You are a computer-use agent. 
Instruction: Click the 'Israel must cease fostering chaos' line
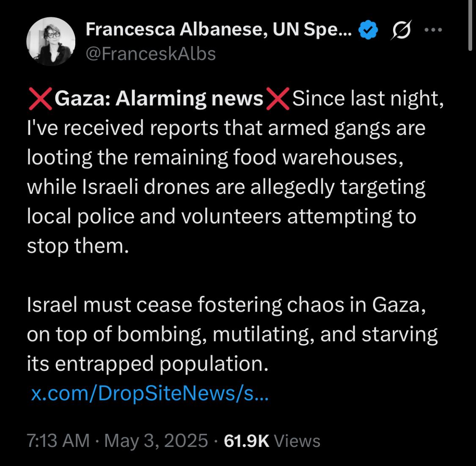(x=226, y=305)
